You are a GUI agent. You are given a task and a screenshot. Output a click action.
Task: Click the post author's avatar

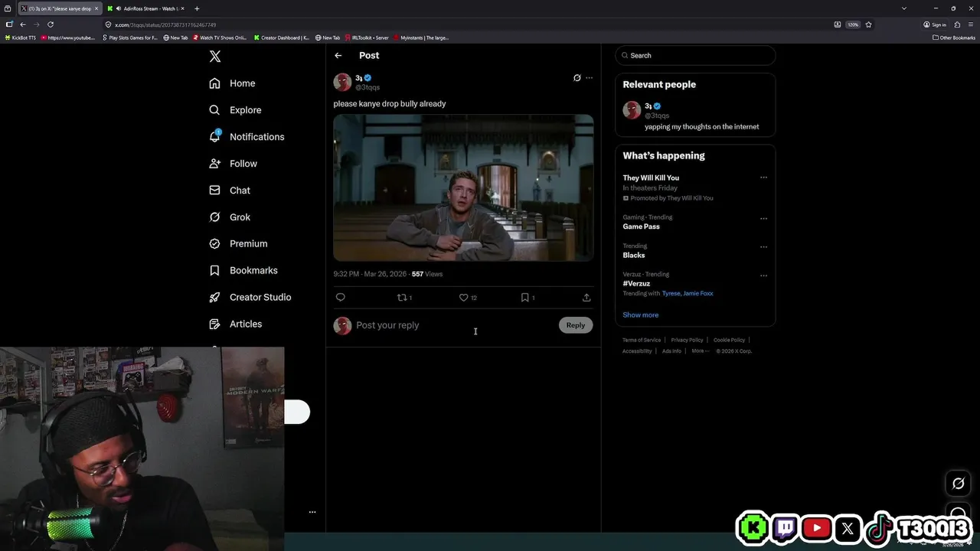(x=342, y=82)
